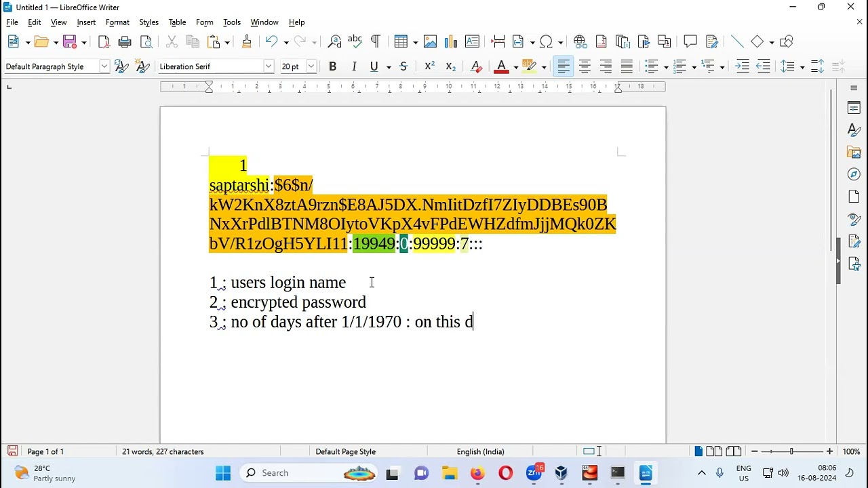This screenshot has width=868, height=488.
Task: Click the Save document icon
Action: click(x=70, y=42)
